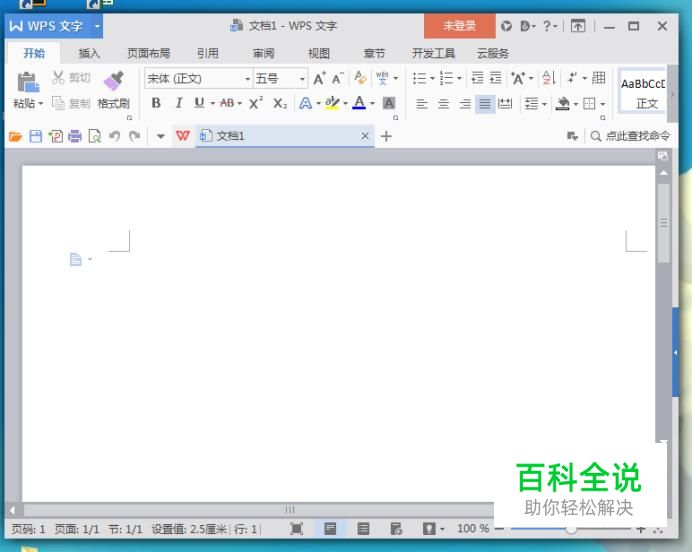Screen dimensions: 692x552
Task: Click the Paste clipboard icon
Action: pyautogui.click(x=27, y=82)
